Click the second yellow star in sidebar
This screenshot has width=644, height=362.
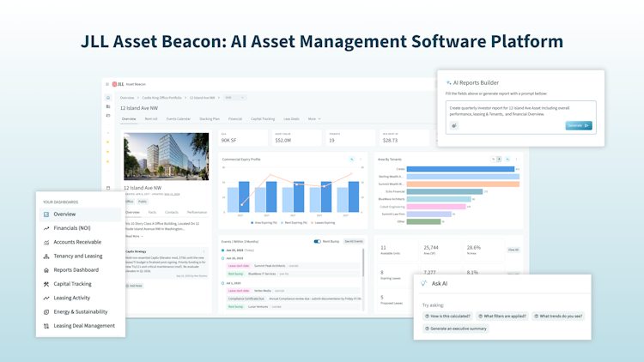click(108, 152)
